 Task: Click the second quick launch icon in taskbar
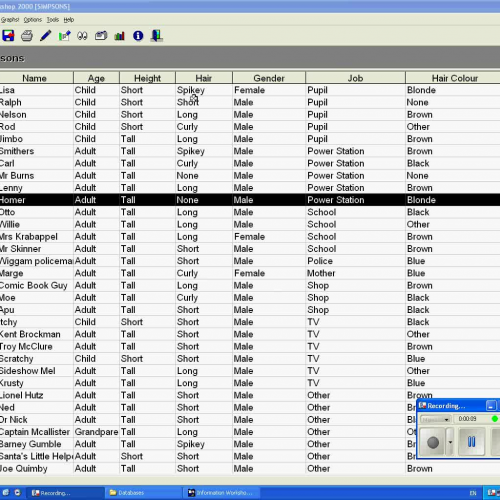tap(17, 492)
